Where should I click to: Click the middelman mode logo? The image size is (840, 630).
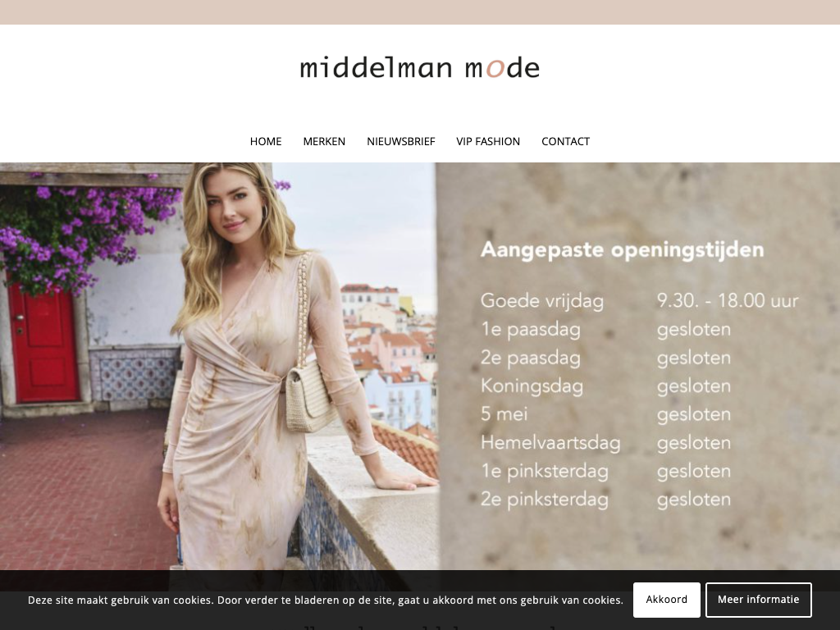419,67
